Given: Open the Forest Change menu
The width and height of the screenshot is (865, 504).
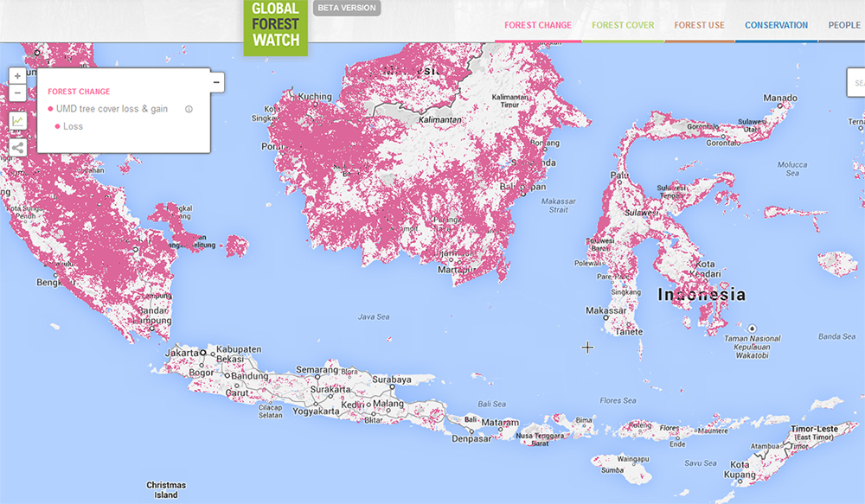Looking at the screenshot, I should (x=538, y=25).
